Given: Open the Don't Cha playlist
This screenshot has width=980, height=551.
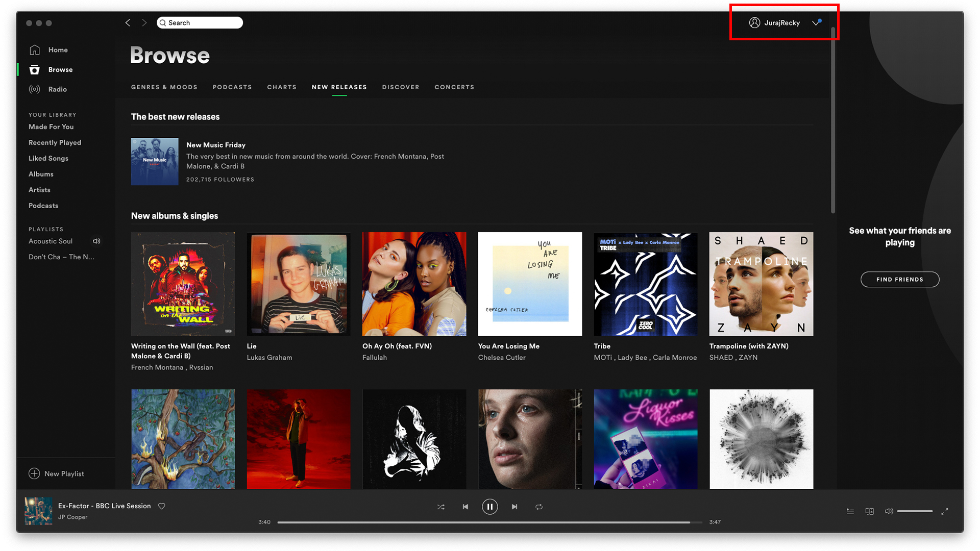Looking at the screenshot, I should pyautogui.click(x=61, y=257).
